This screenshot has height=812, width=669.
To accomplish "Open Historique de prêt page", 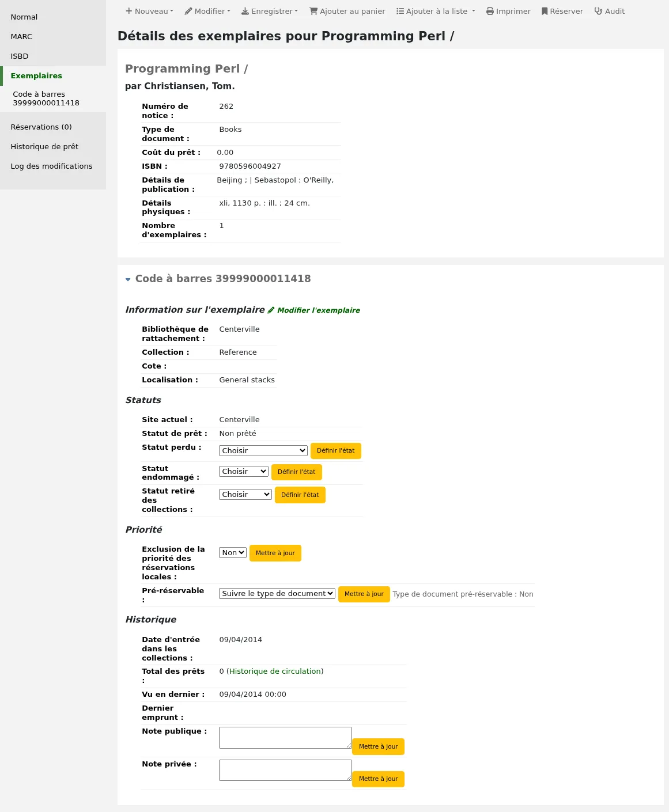I will [53, 147].
